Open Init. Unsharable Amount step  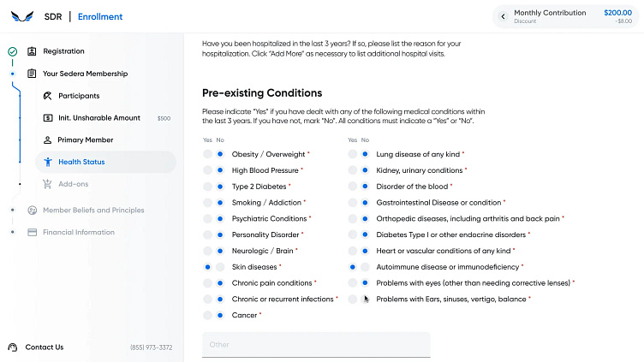(x=98, y=118)
